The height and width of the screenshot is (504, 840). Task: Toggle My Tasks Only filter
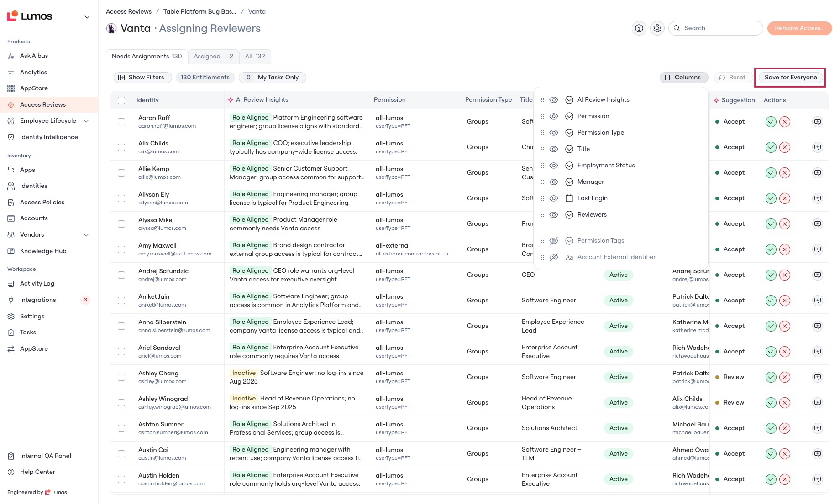pos(273,78)
